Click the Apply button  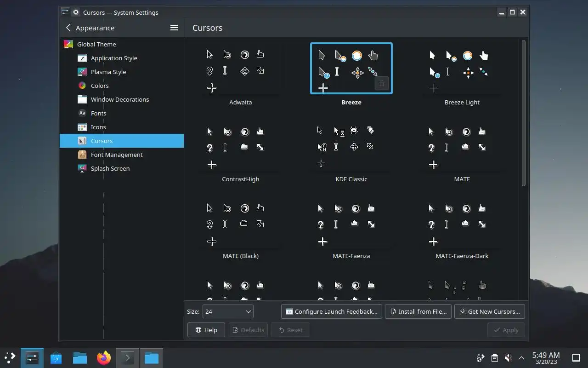[506, 330]
